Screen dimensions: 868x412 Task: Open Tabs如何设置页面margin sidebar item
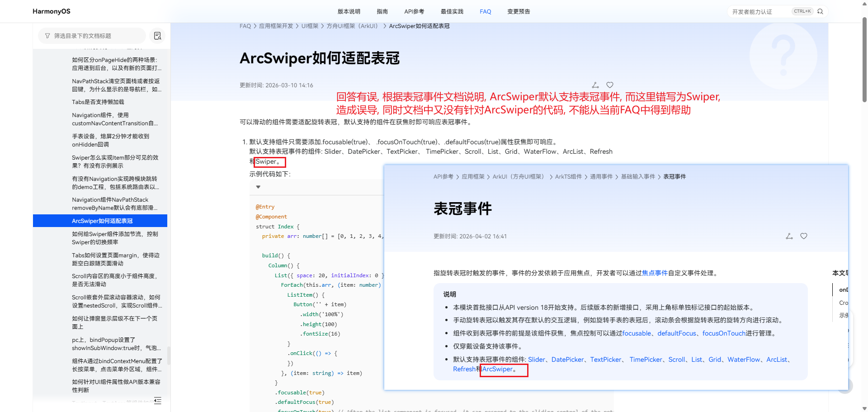pos(116,259)
